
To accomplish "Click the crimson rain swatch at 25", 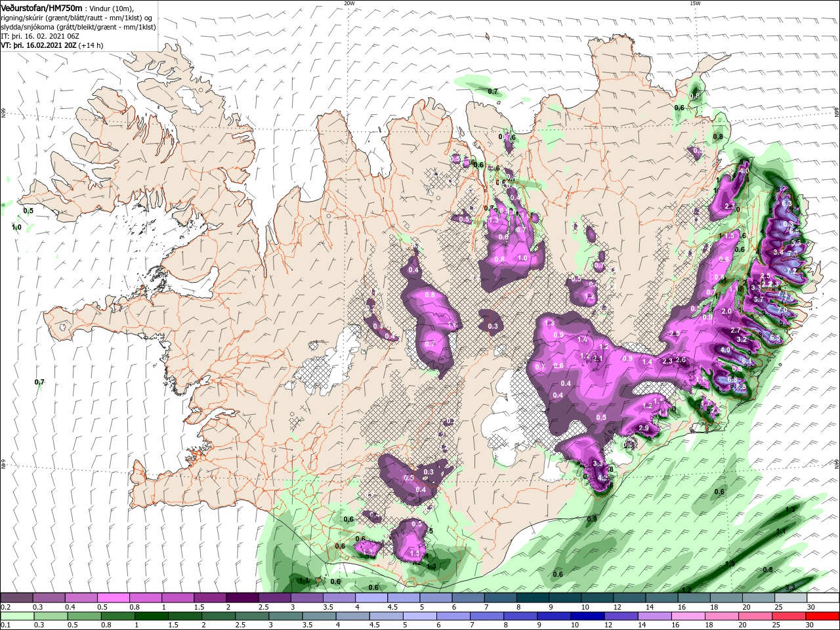I will click(788, 616).
